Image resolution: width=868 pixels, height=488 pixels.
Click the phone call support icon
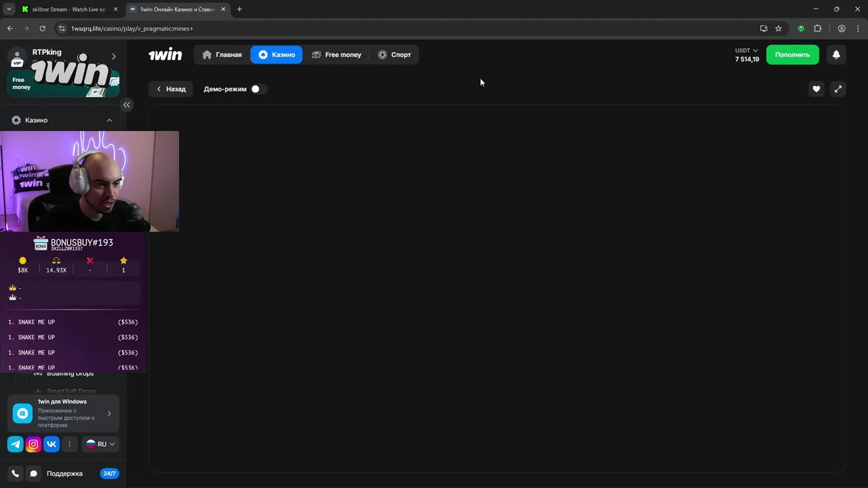click(x=15, y=474)
